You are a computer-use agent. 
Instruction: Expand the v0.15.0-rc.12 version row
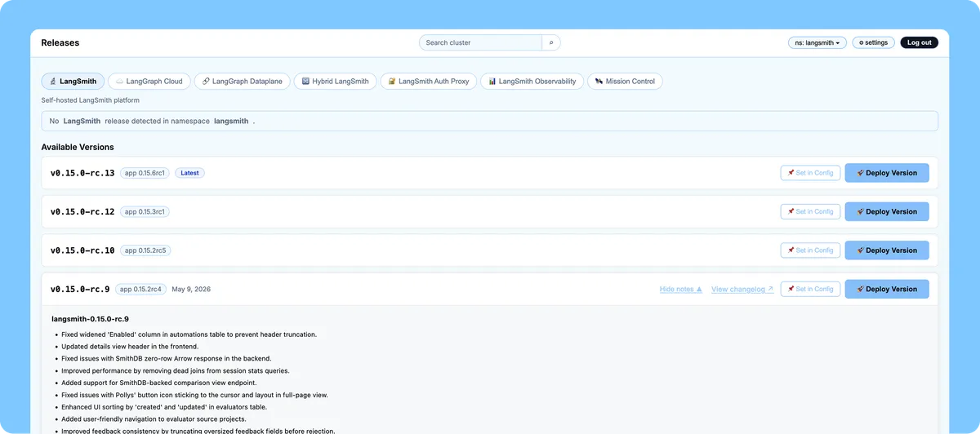tap(490, 211)
